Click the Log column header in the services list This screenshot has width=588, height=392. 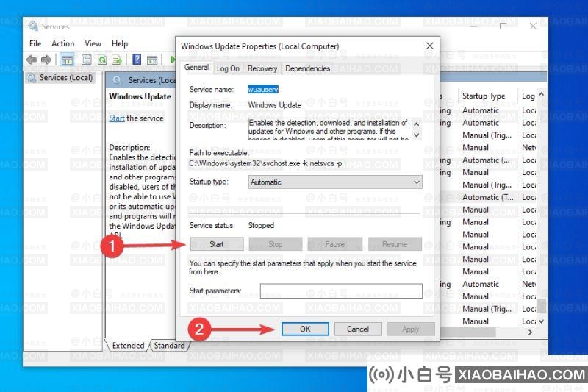coord(528,96)
